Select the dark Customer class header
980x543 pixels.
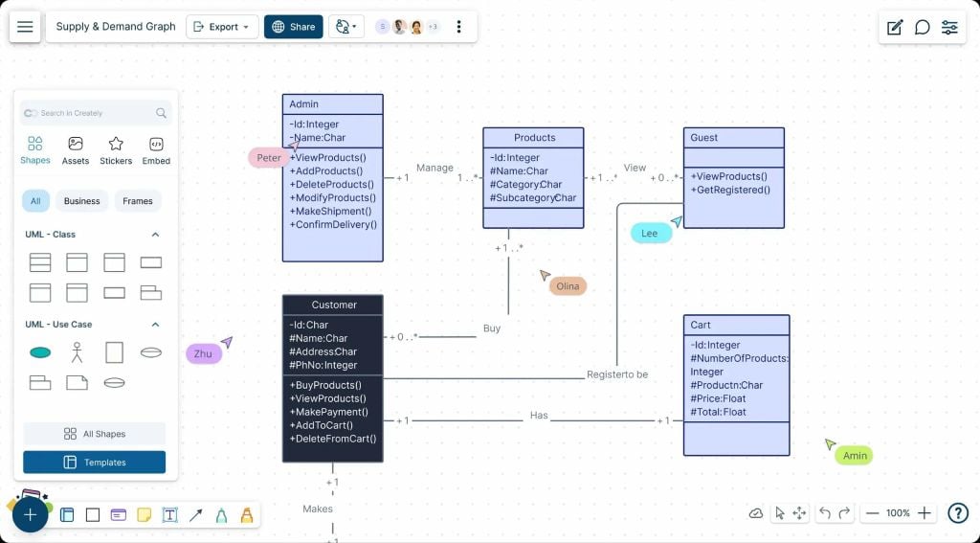coord(332,305)
